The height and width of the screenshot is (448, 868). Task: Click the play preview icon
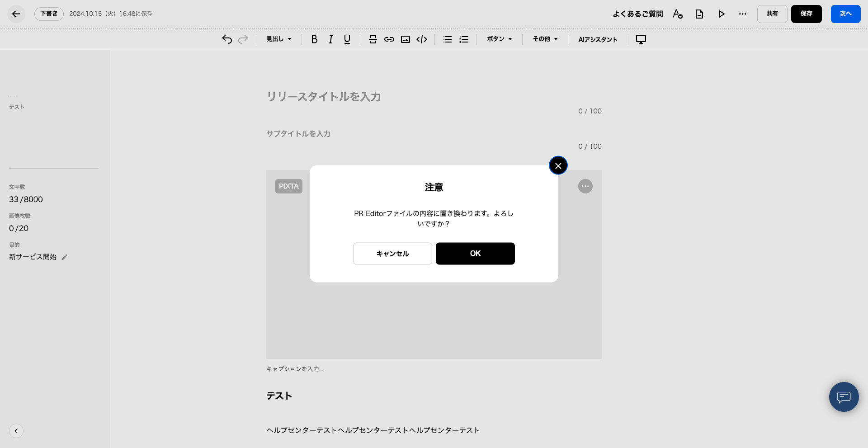point(722,14)
